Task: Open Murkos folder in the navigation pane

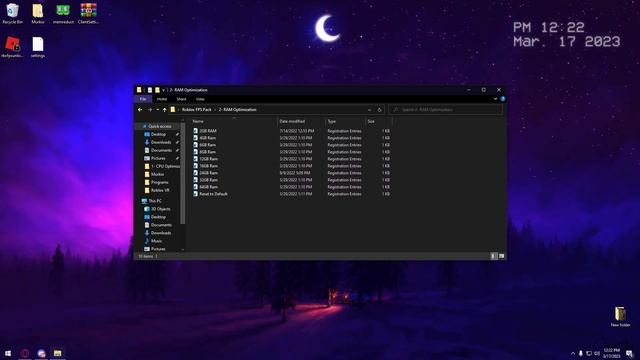Action: click(x=154, y=174)
